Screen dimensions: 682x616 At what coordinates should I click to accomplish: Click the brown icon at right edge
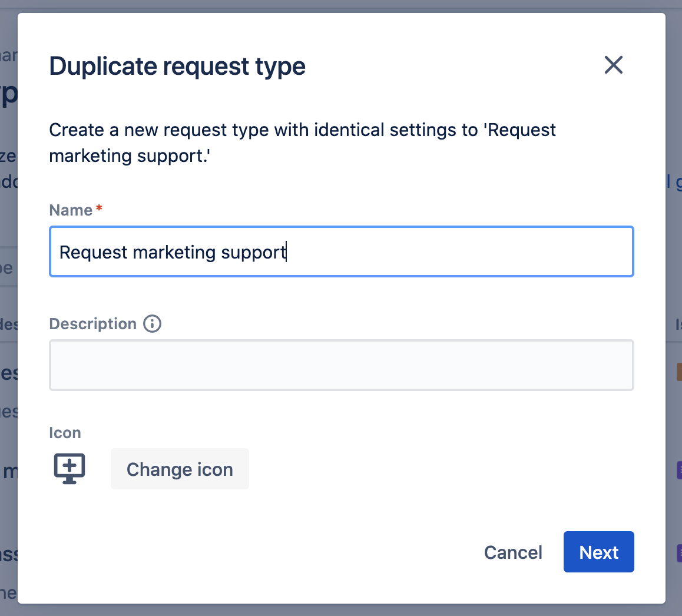(679, 372)
